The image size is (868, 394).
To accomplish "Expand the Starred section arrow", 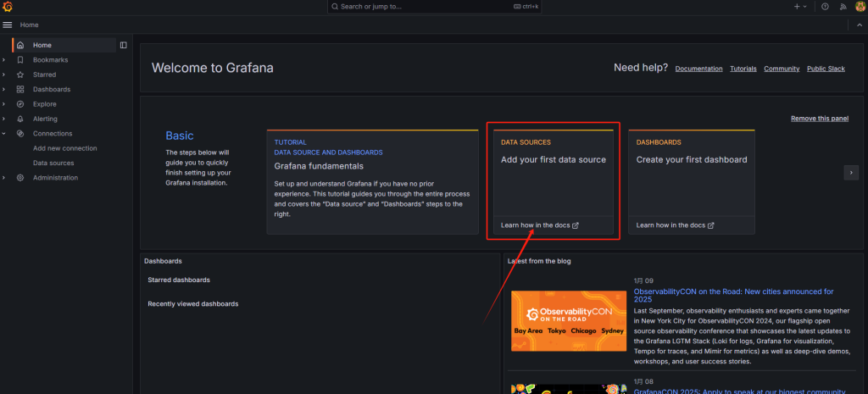I will pyautogui.click(x=4, y=75).
